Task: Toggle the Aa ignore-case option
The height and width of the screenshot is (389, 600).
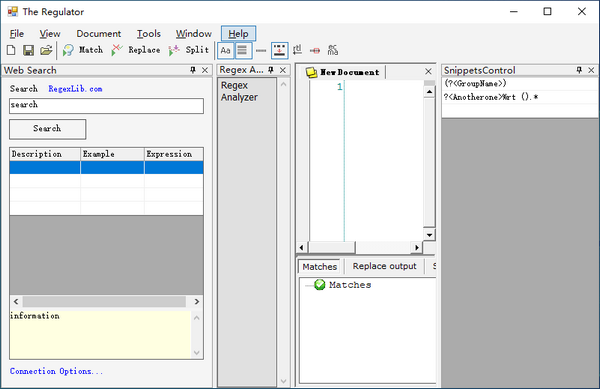Action: click(x=225, y=50)
